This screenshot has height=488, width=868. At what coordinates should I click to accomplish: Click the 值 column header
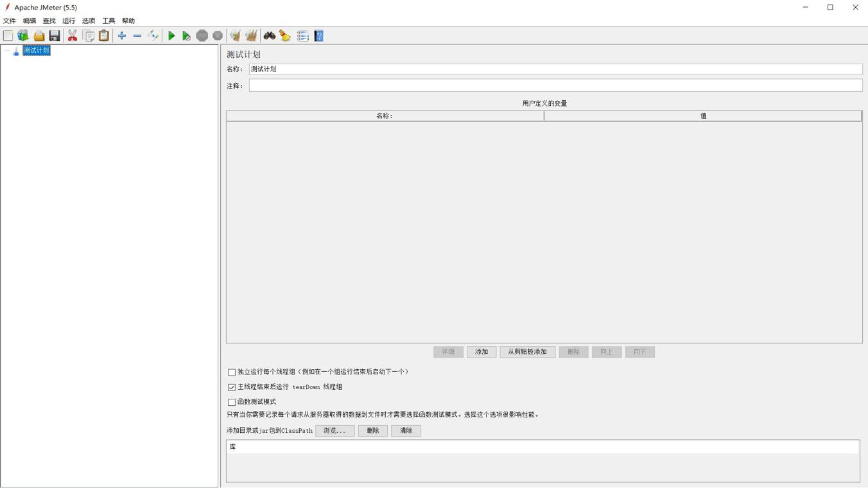(703, 116)
